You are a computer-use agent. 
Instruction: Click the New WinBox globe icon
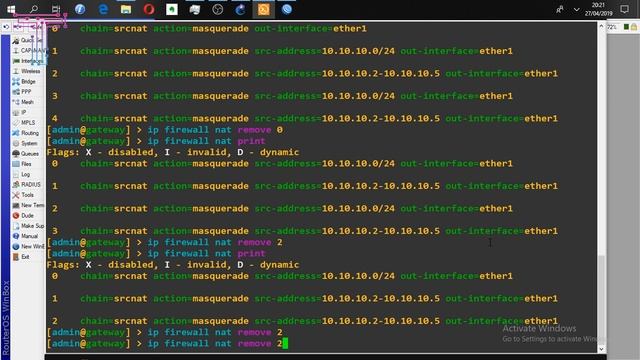coord(16,247)
